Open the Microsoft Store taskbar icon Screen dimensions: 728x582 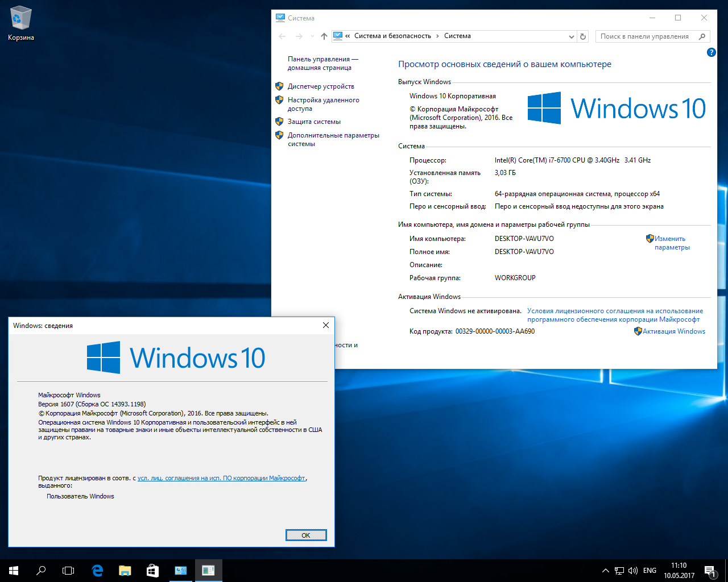pyautogui.click(x=152, y=571)
